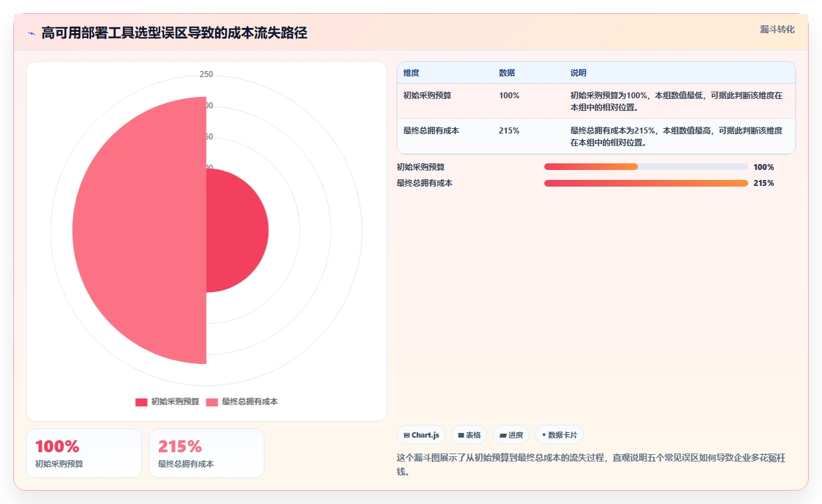Screen dimensions: 822x504
Task: Click the 100% value beside progress bar
Action: (764, 167)
